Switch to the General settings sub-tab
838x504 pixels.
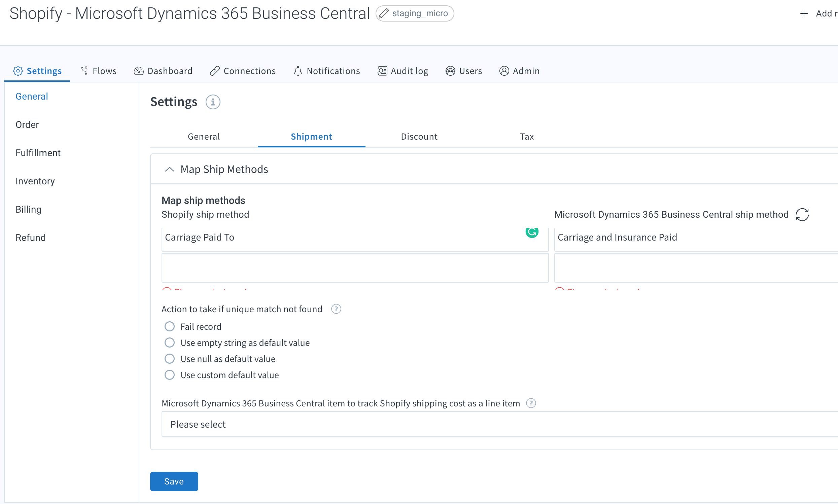click(204, 137)
